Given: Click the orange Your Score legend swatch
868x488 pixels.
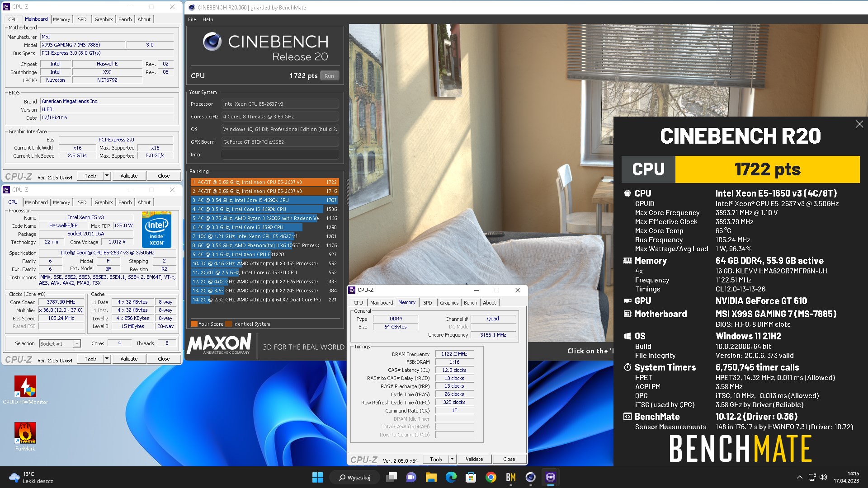Looking at the screenshot, I should (x=194, y=324).
